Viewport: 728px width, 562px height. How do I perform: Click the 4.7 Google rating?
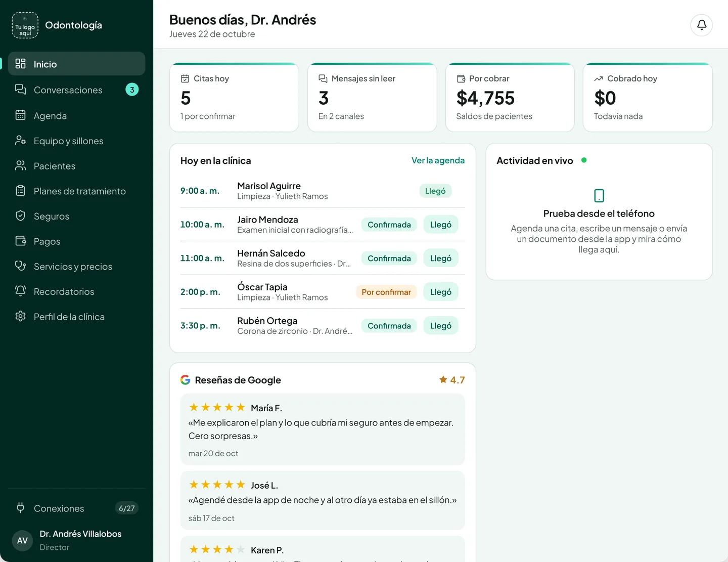click(x=452, y=380)
